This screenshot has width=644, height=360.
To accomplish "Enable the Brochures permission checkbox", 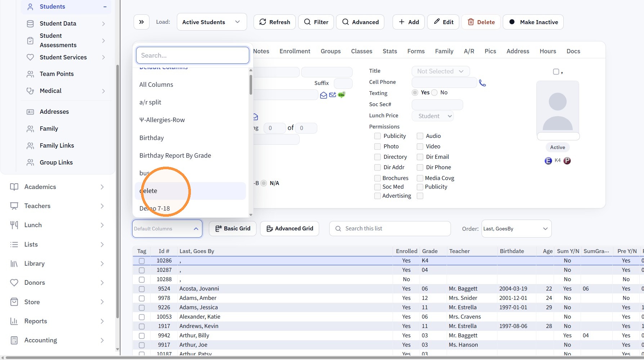I will tap(377, 178).
